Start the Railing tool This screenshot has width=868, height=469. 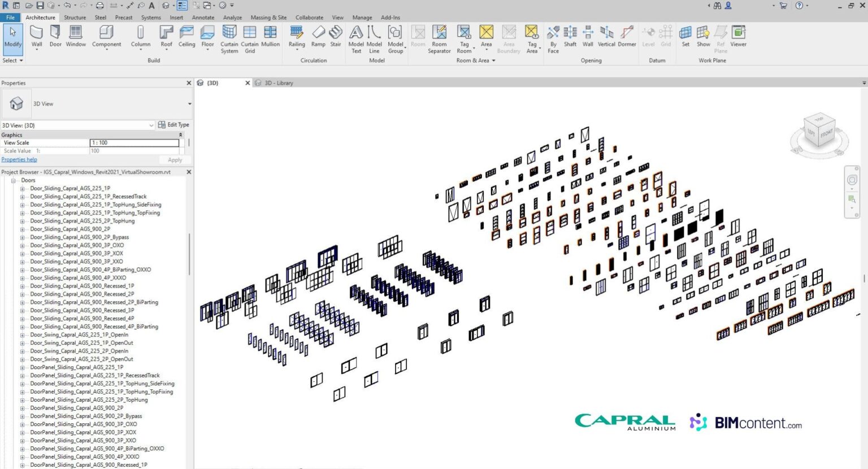pyautogui.click(x=296, y=36)
